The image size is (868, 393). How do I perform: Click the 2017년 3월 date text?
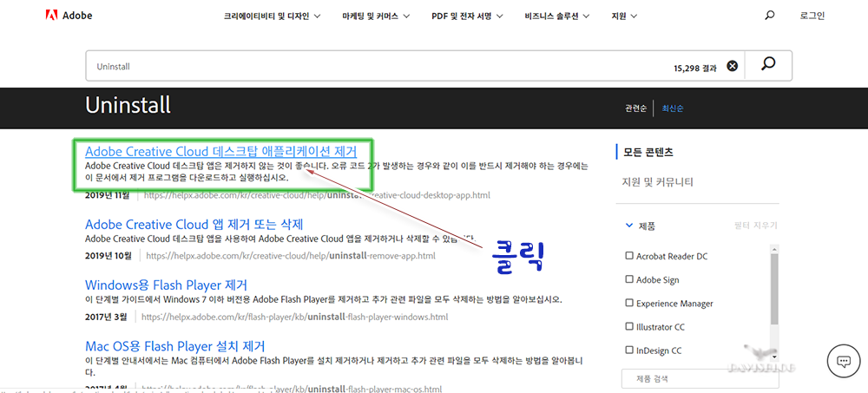click(106, 318)
